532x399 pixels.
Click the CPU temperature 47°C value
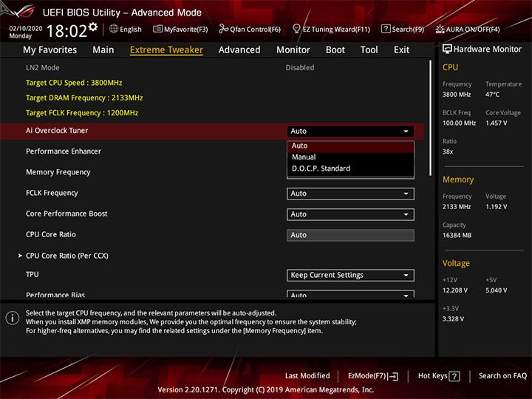492,95
